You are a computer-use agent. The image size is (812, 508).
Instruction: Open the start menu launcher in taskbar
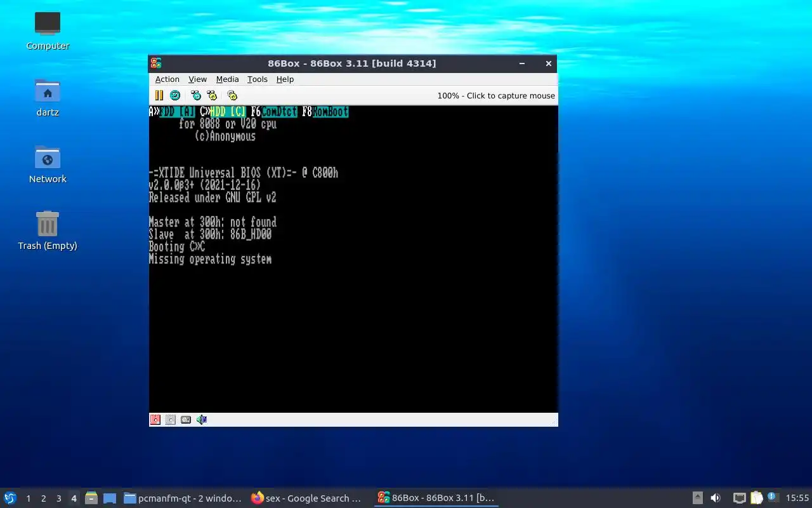click(x=10, y=498)
